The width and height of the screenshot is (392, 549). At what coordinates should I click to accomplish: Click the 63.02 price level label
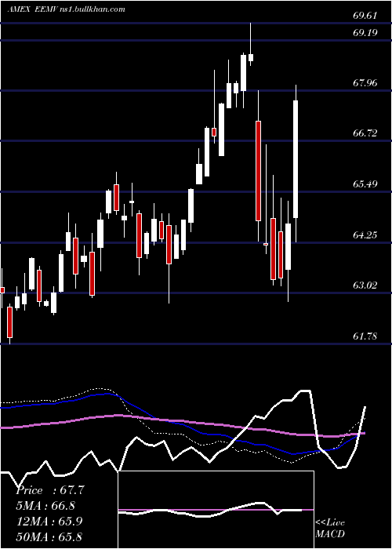[x=365, y=285]
